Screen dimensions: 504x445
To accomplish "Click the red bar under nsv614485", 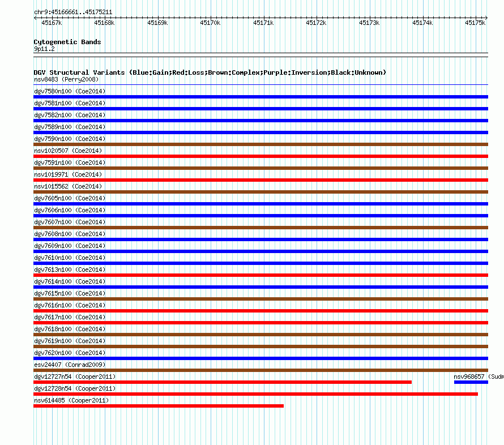I will [x=159, y=406].
